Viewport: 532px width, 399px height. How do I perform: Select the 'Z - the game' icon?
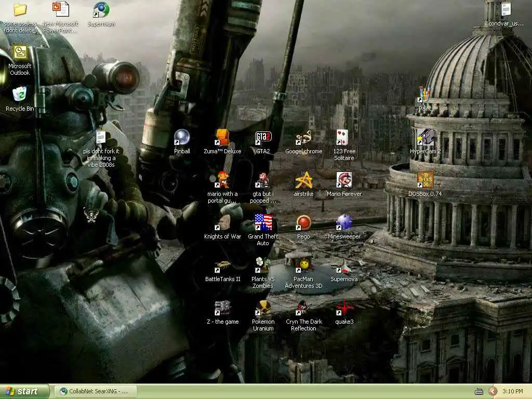[222, 308]
